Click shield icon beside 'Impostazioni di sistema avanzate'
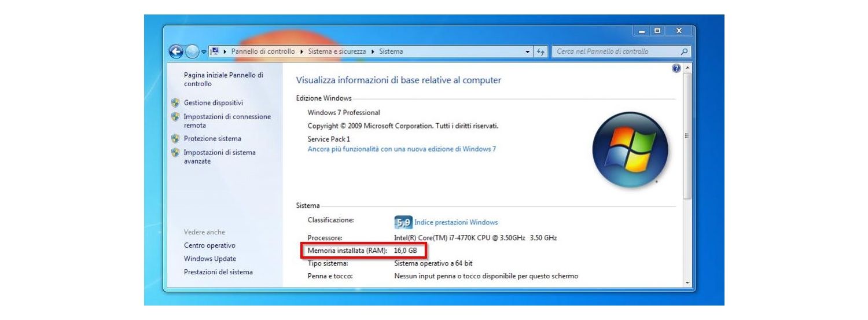The width and height of the screenshot is (868, 320). [175, 152]
